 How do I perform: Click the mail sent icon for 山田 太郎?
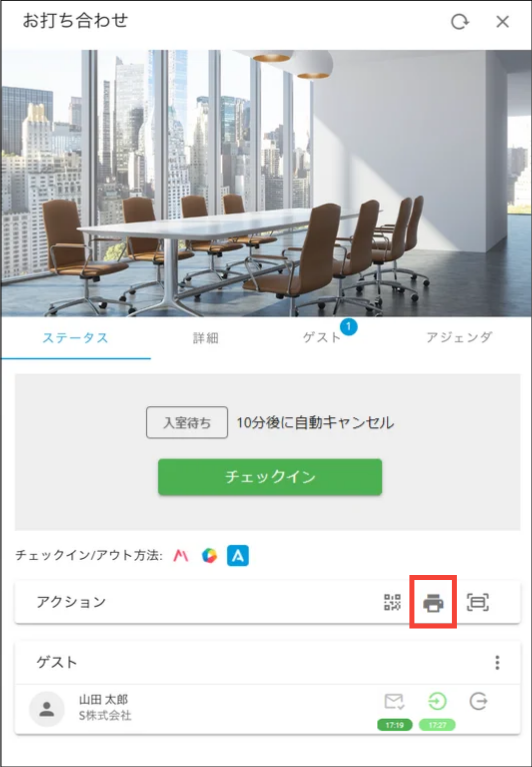[394, 702]
